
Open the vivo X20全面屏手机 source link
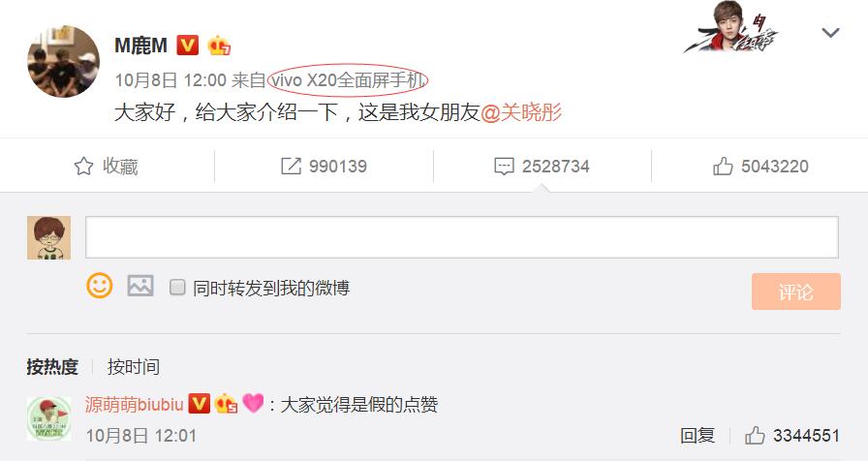tap(348, 80)
